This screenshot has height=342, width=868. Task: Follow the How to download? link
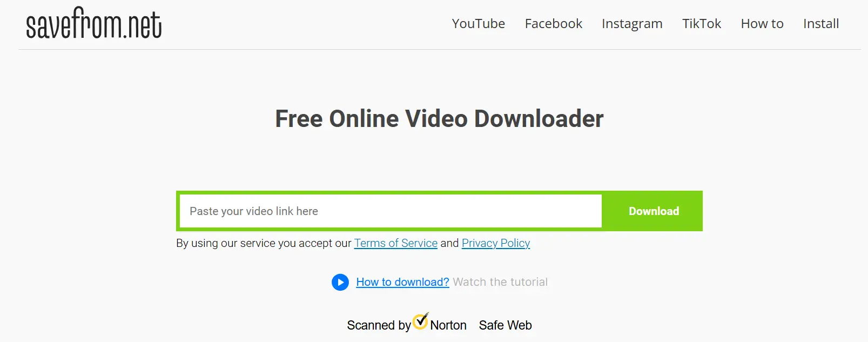point(403,282)
